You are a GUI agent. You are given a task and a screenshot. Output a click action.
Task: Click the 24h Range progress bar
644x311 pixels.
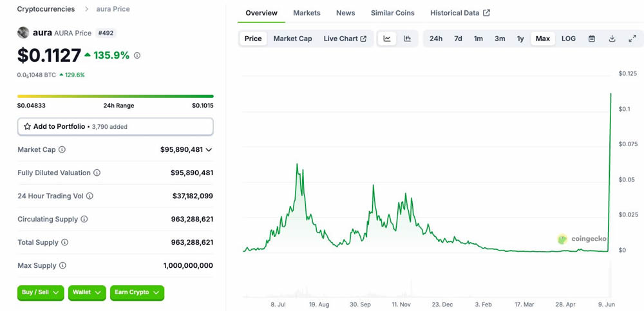point(115,96)
